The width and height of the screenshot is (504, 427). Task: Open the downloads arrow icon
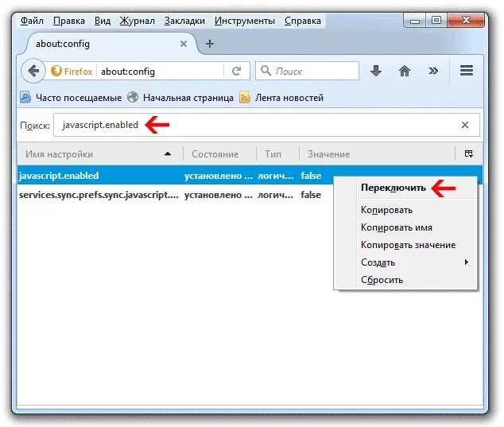376,71
